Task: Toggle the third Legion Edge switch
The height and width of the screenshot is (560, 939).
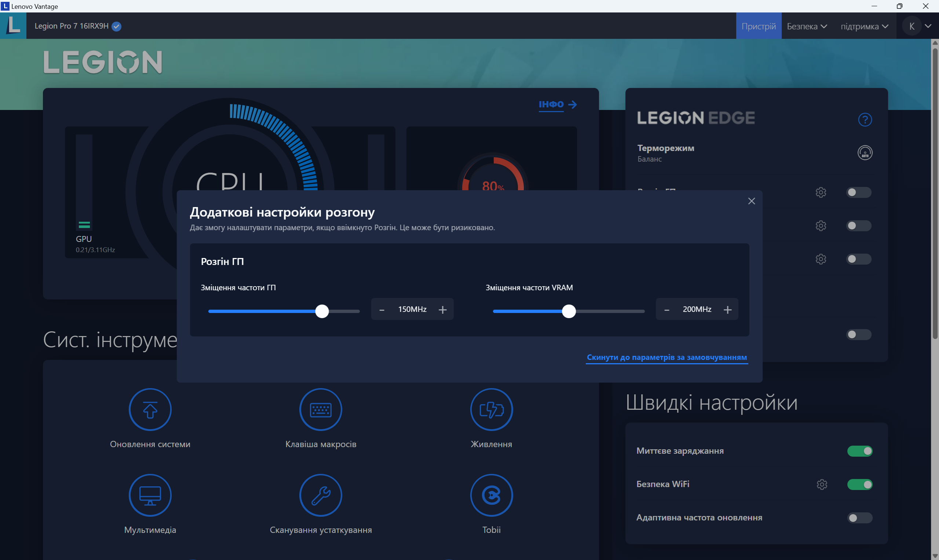Action: 858,259
